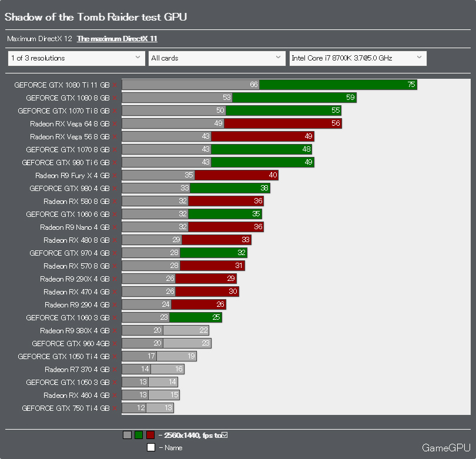Remove Radeon R9 Fury X 4 GB row
Viewport: 476px width, 459px height.
[x=115, y=176]
